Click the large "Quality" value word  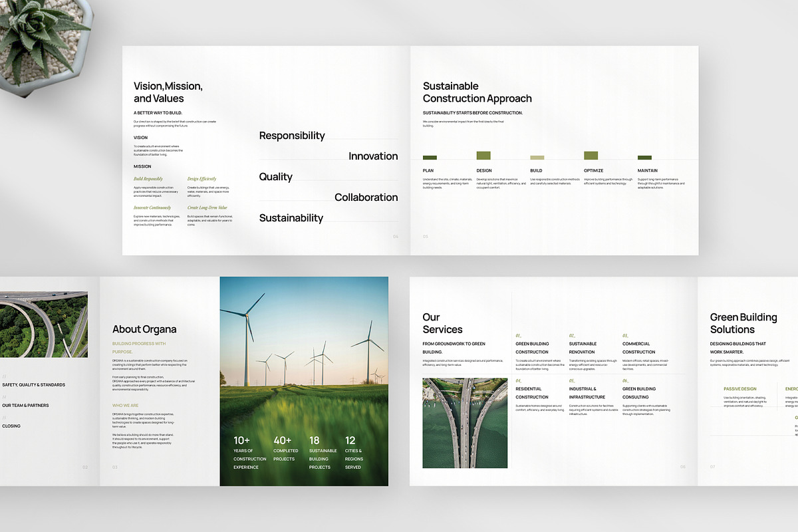click(276, 177)
